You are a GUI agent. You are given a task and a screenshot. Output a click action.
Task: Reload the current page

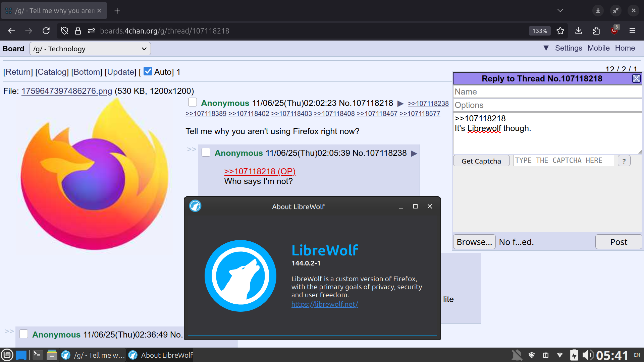46,31
